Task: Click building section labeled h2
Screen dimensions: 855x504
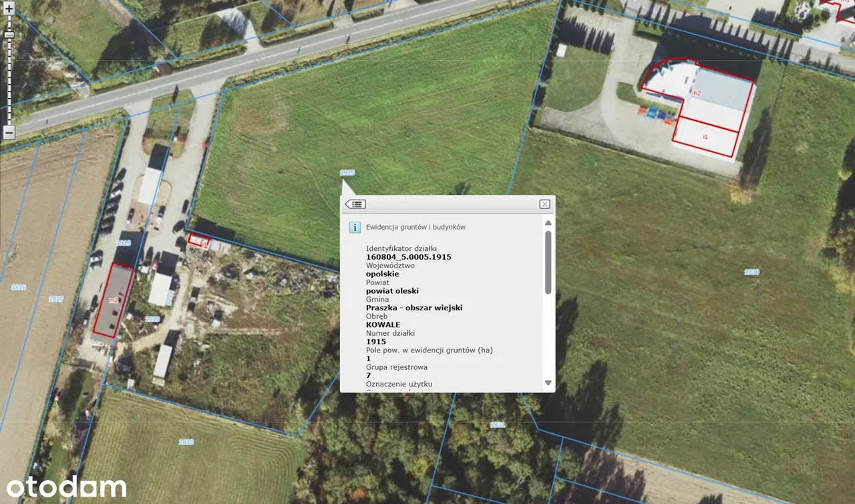Action: pyautogui.click(x=697, y=93)
